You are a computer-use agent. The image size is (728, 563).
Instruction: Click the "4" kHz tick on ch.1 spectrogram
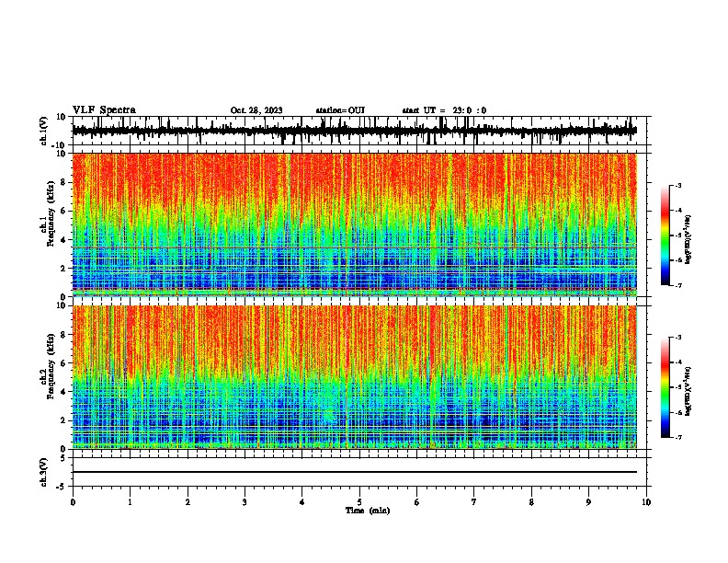coord(64,240)
